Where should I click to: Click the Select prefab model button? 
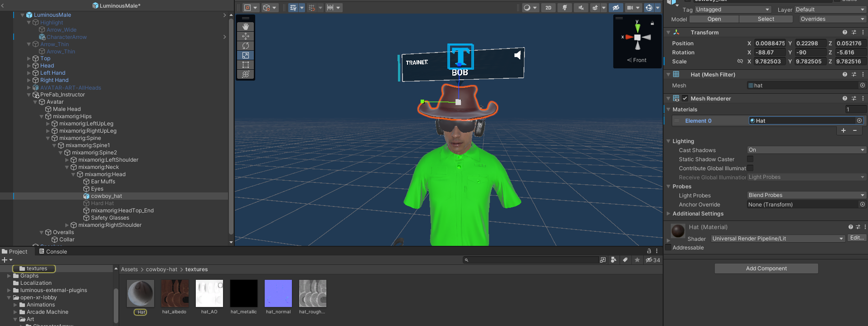(766, 19)
